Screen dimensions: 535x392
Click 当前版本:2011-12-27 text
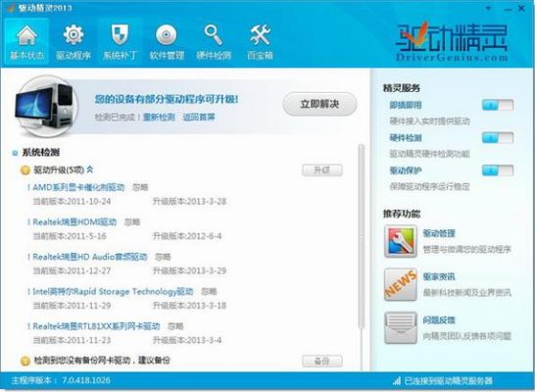tap(72, 270)
